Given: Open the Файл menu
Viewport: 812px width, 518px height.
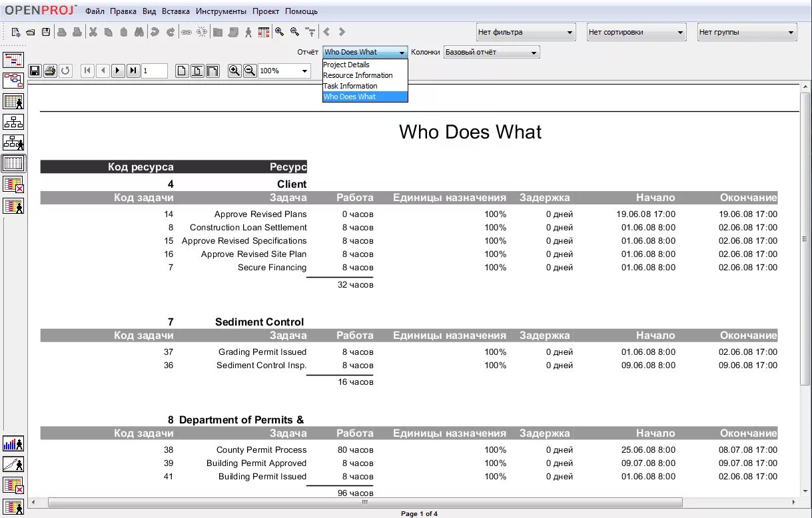Looking at the screenshot, I should click(95, 11).
